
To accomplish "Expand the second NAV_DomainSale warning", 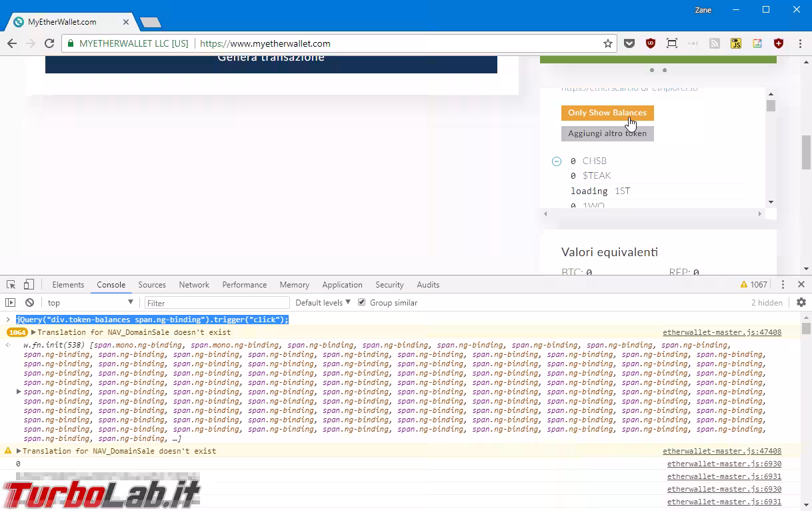I will coord(19,451).
